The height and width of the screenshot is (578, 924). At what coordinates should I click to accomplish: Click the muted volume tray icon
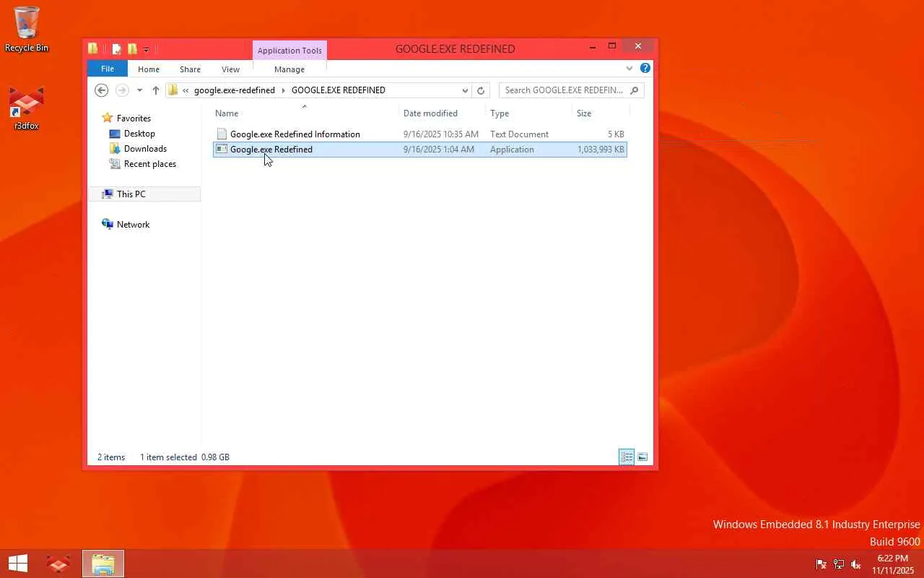[856, 564]
